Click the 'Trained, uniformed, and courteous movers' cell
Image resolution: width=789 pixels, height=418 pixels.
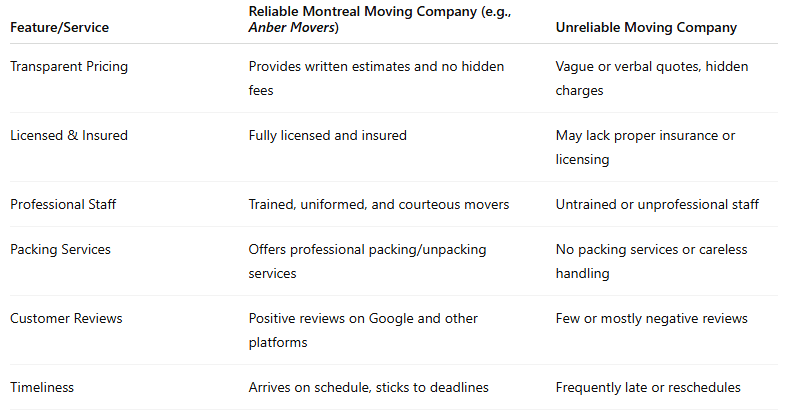pos(379,204)
